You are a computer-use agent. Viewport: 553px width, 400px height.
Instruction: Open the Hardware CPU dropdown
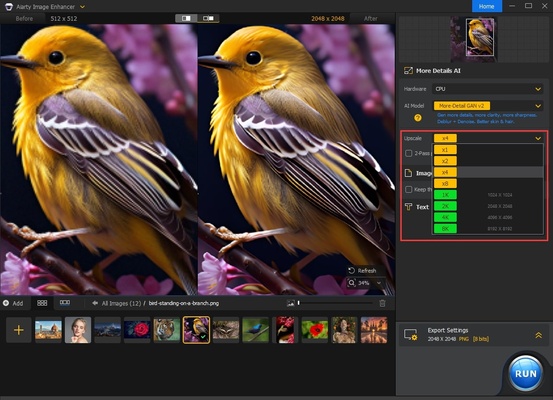pyautogui.click(x=487, y=89)
